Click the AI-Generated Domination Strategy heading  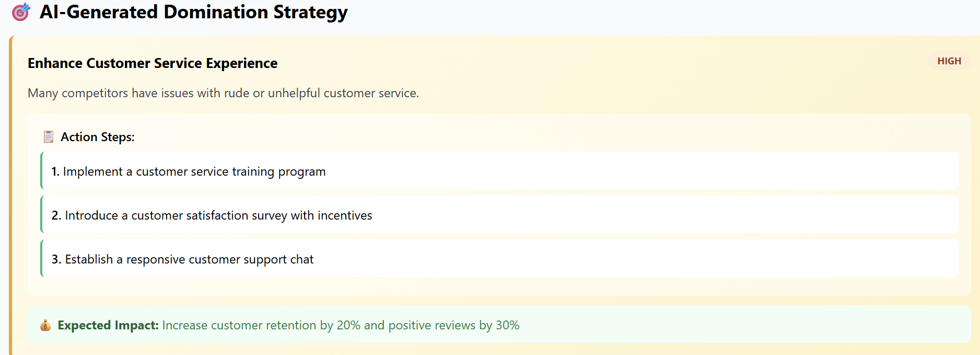pos(193,12)
